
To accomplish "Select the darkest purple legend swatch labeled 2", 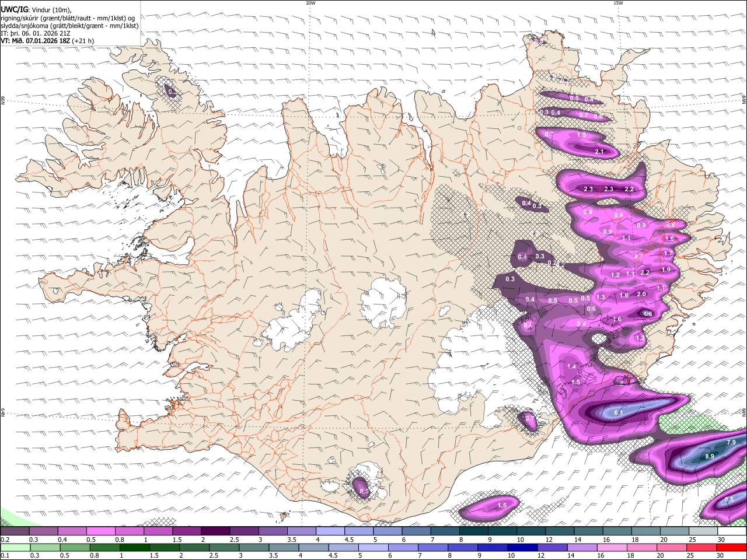I will click(215, 531).
